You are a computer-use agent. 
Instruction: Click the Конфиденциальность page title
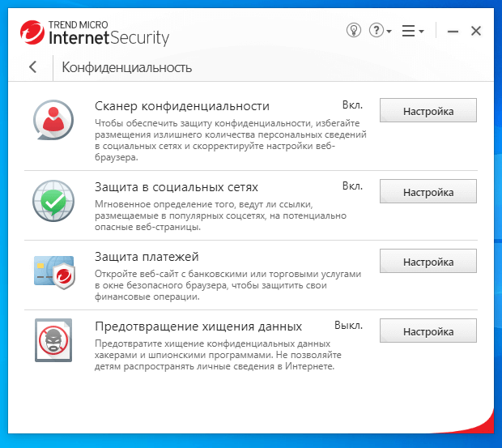coord(126,67)
